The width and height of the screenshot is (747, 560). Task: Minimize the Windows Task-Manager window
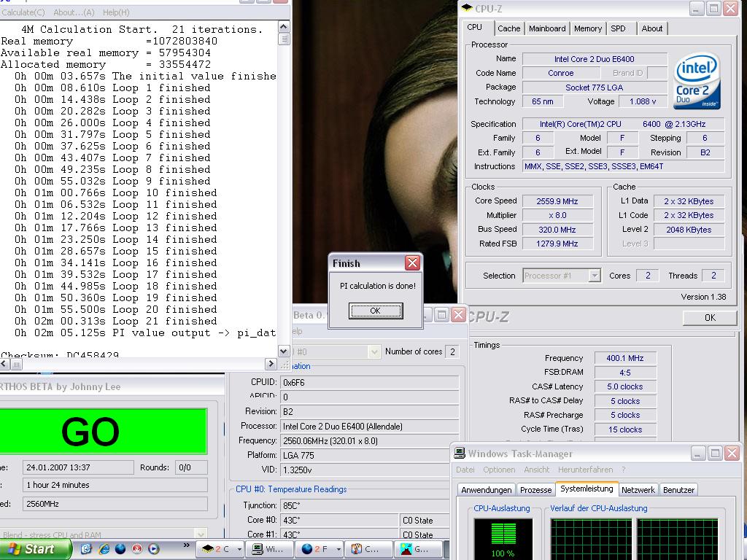(697, 454)
